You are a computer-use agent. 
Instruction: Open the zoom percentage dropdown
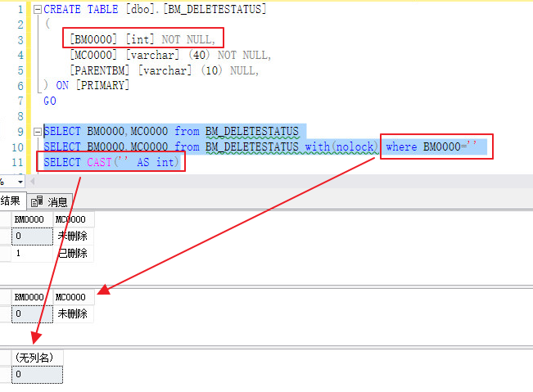[x=20, y=182]
